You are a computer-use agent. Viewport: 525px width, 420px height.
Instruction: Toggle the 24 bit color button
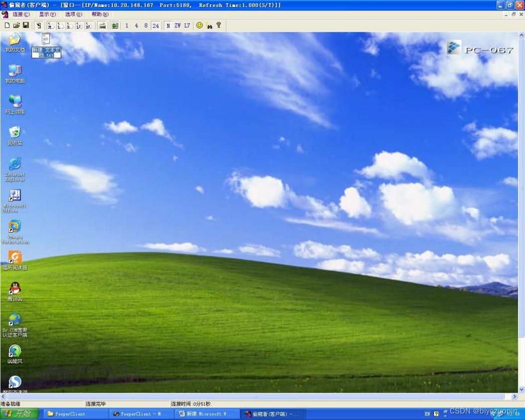(156, 25)
